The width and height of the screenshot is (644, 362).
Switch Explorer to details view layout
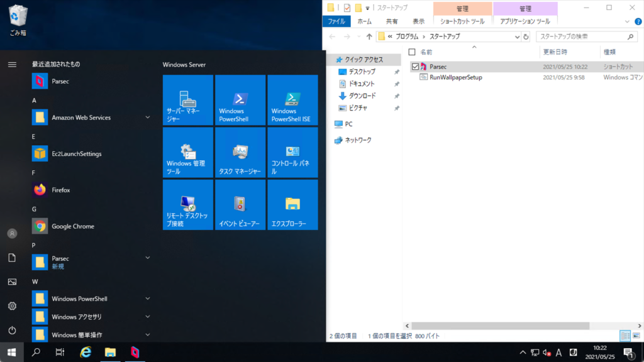[x=625, y=336]
